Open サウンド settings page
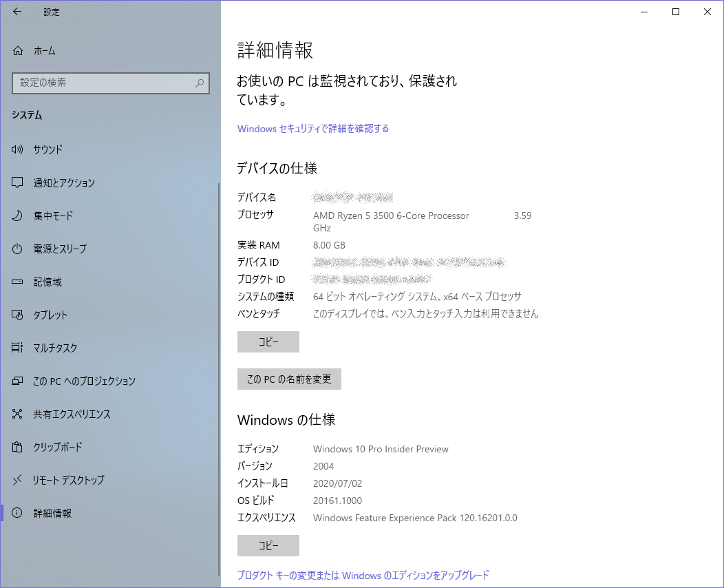724x588 pixels. [110, 149]
